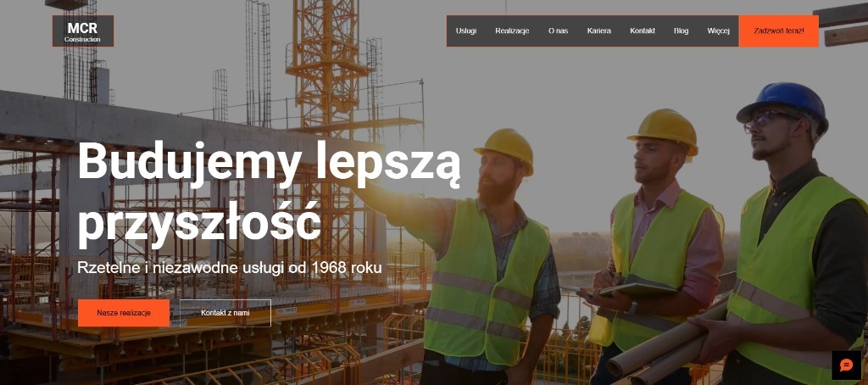
Task: Click the rolled blueprints held by the worker
Action: [665, 343]
